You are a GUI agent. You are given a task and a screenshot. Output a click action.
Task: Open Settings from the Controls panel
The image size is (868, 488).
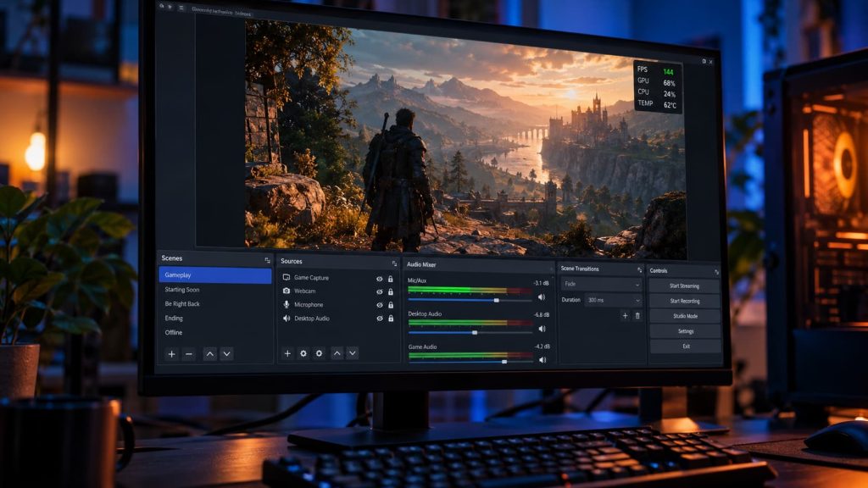[x=685, y=331]
